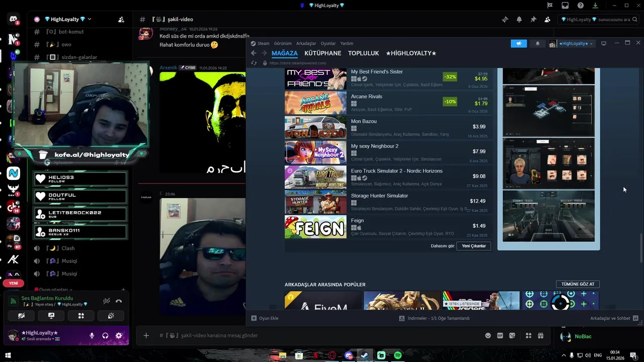Open Discord GIF picker

coord(500,335)
